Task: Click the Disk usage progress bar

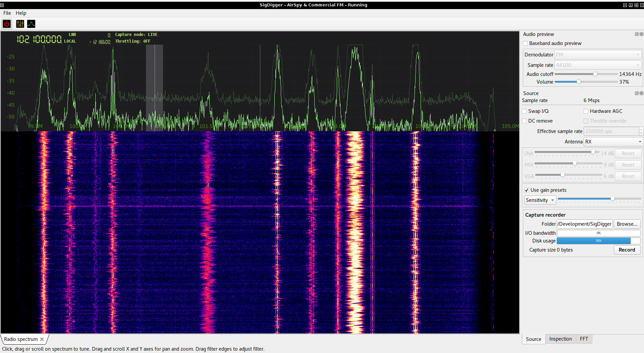Action: pyautogui.click(x=598, y=241)
